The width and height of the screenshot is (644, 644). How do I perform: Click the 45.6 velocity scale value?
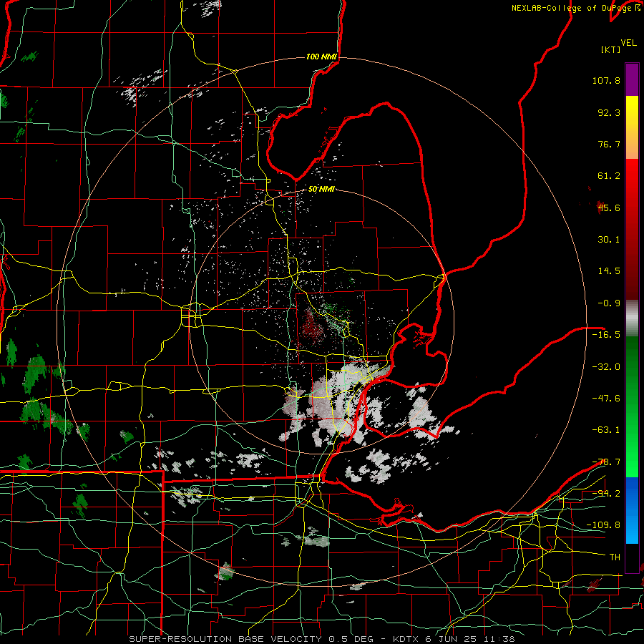pos(609,208)
